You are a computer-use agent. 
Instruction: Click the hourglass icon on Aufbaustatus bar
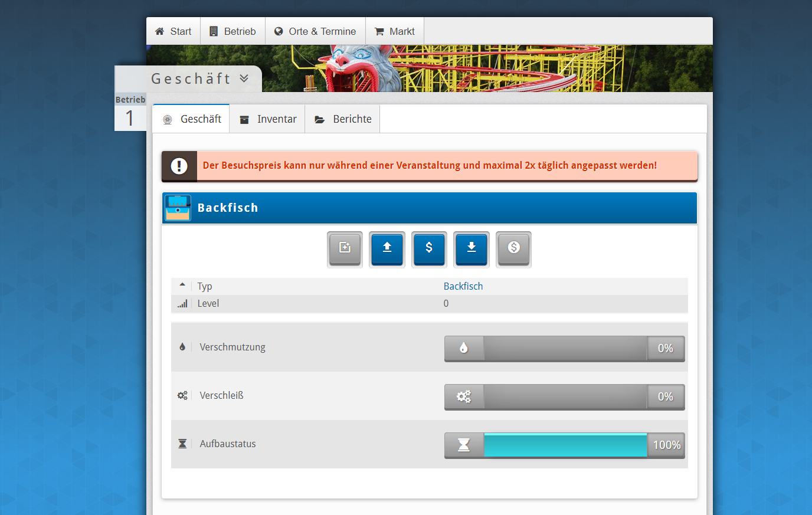[x=464, y=445]
